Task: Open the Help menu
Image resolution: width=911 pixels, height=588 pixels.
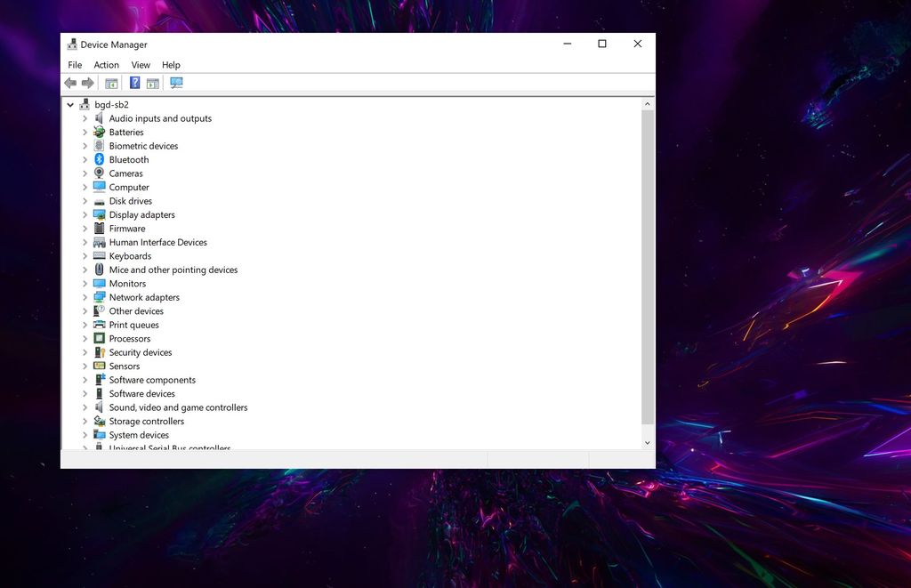Action: coord(171,65)
